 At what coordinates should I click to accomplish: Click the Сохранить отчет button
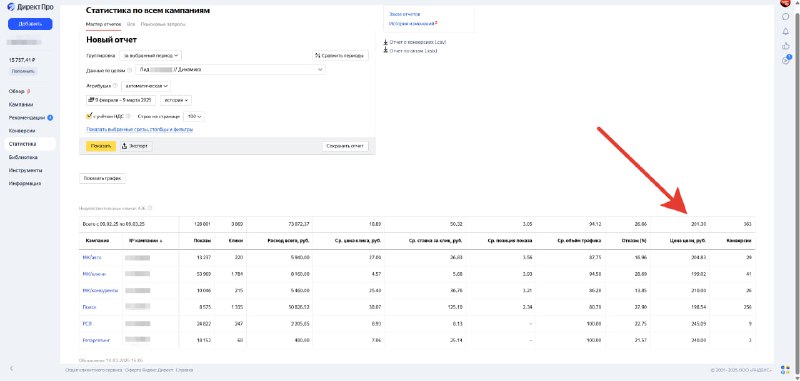[x=345, y=146]
